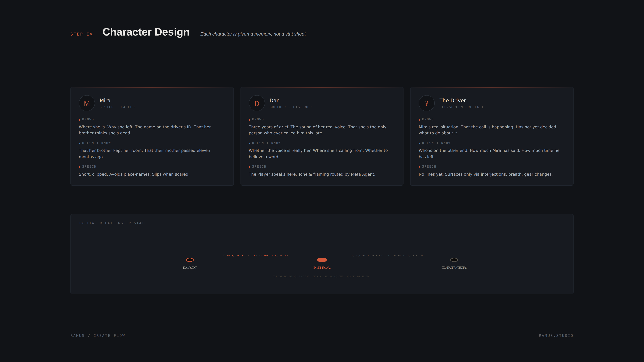Click the 'CONTROL · FRAGILE' edge label
This screenshot has height=362, width=644.
[x=388, y=255]
